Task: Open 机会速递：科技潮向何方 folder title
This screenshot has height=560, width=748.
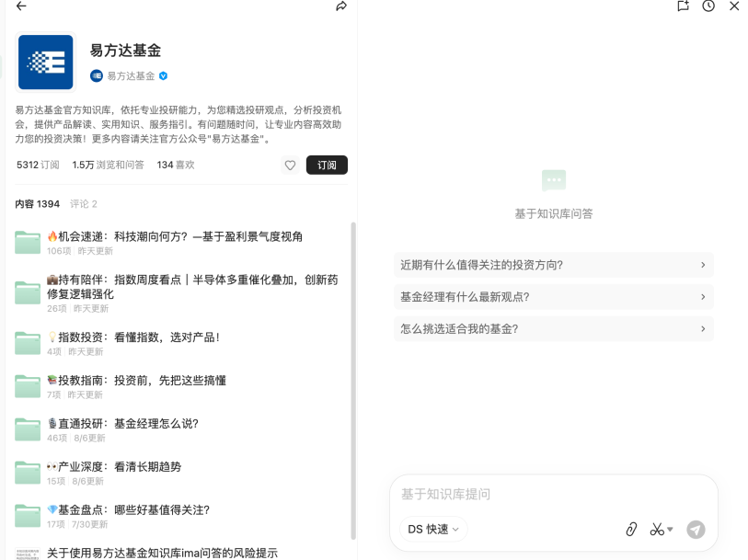Action: (x=175, y=236)
